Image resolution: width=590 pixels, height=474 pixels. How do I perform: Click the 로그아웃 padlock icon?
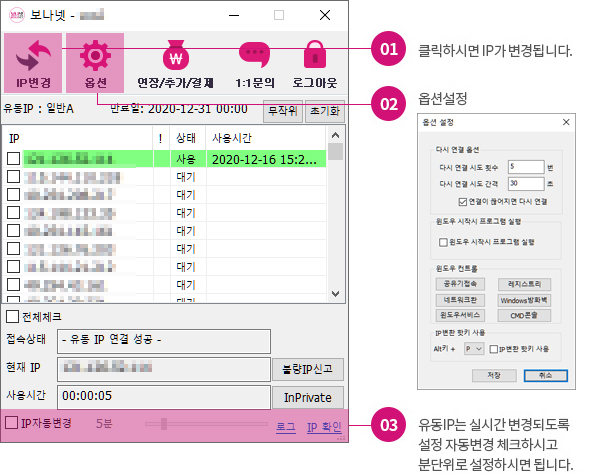(315, 55)
